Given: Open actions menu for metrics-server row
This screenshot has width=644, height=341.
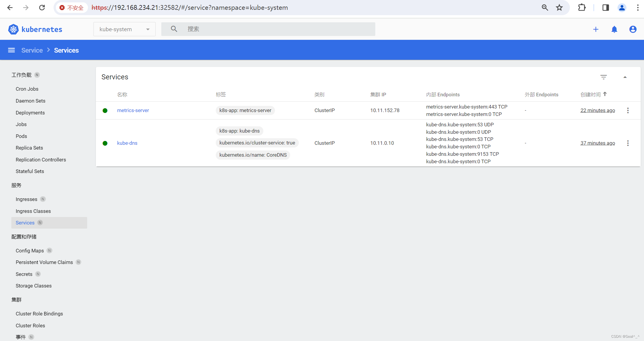Looking at the screenshot, I should point(628,110).
